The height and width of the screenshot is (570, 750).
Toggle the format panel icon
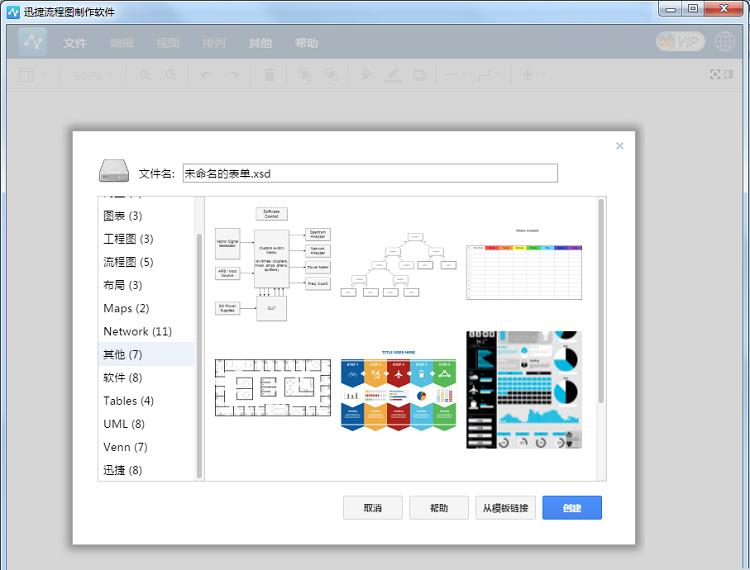pyautogui.click(x=728, y=74)
